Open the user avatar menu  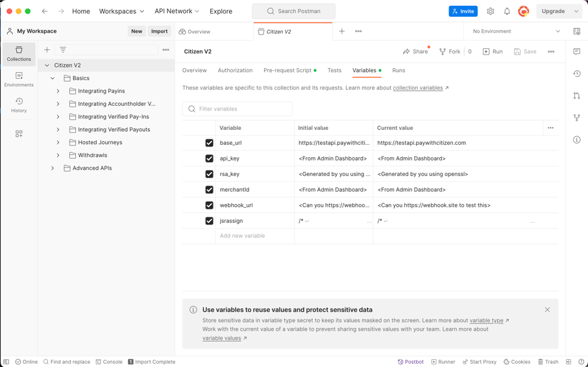[x=524, y=11]
